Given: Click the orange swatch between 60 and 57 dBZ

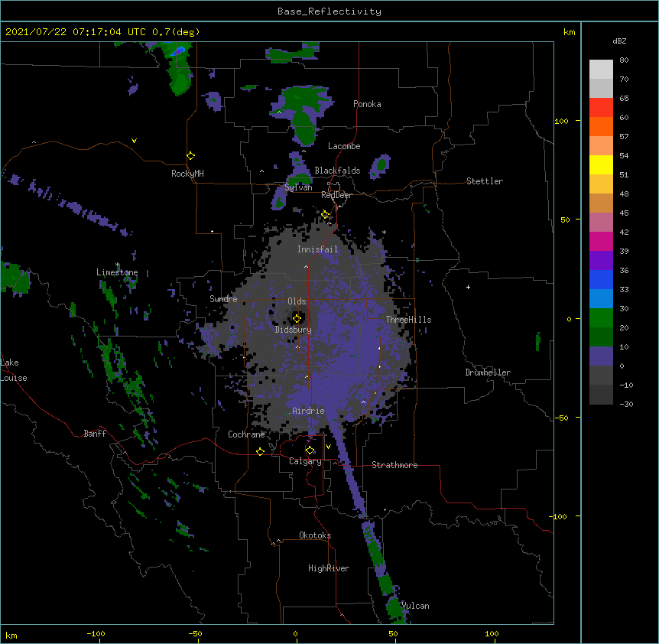Looking at the screenshot, I should (601, 126).
